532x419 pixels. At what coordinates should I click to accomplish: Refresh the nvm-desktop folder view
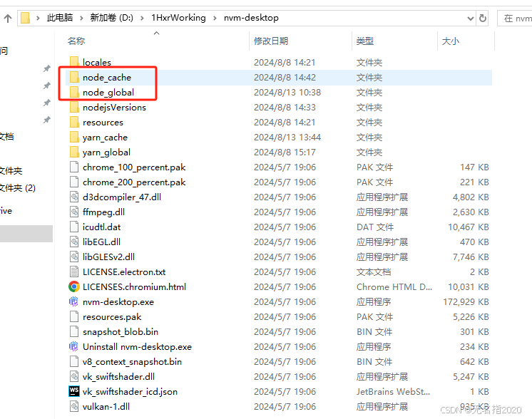(483, 18)
